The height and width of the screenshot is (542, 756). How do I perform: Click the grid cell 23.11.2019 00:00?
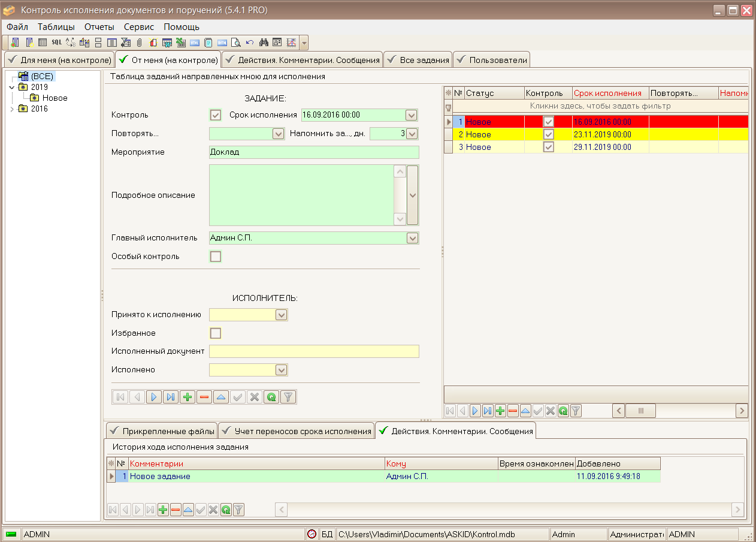(x=610, y=134)
